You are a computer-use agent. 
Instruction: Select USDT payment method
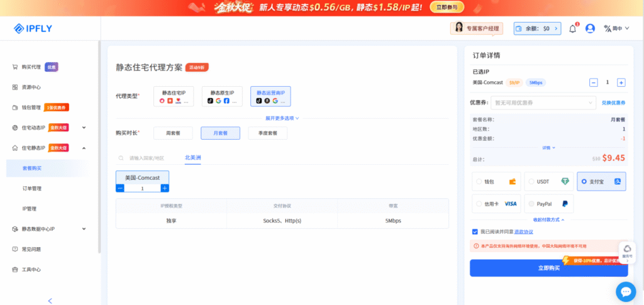coord(548,182)
